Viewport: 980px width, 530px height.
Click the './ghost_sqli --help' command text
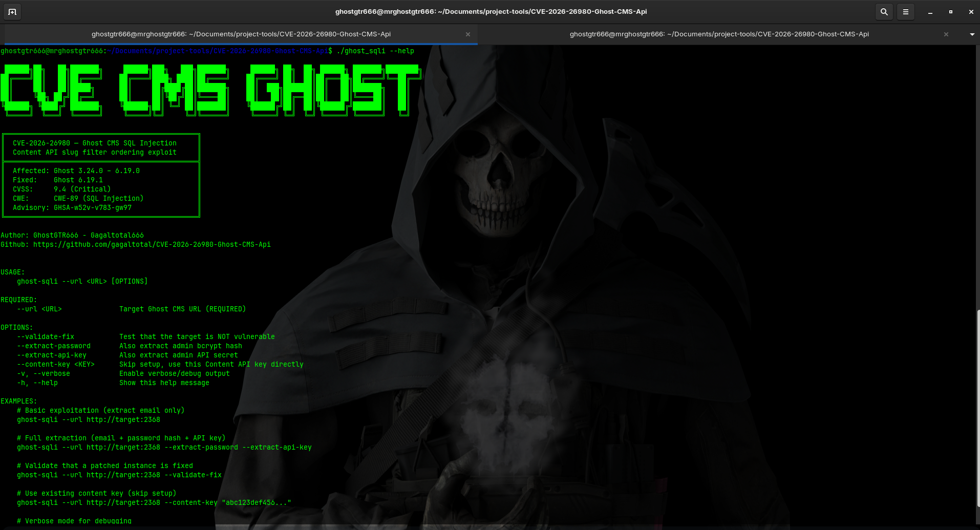coord(375,51)
